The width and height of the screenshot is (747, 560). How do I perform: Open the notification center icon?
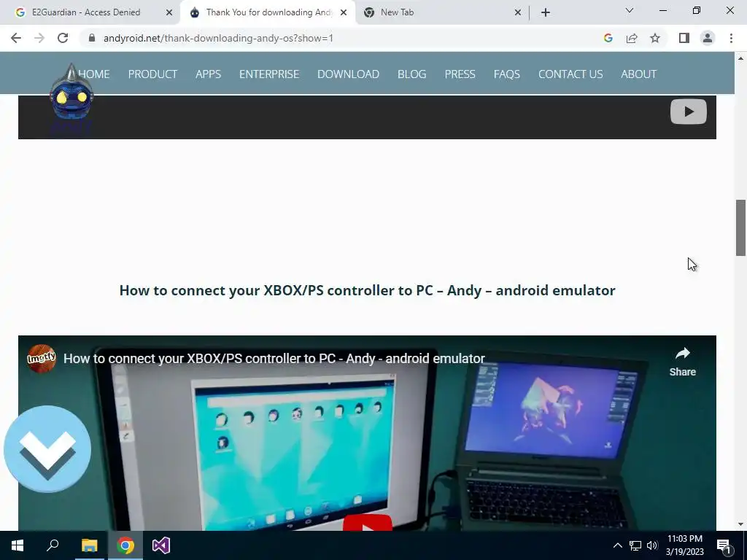pos(724,545)
